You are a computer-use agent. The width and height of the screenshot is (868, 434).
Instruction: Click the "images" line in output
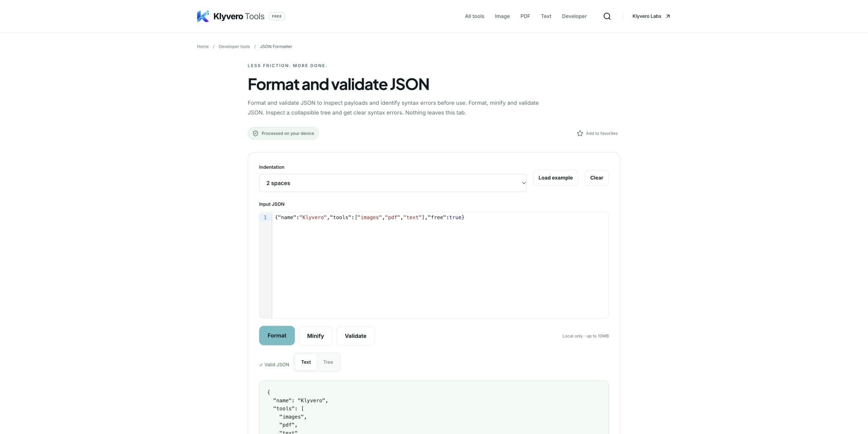point(293,417)
